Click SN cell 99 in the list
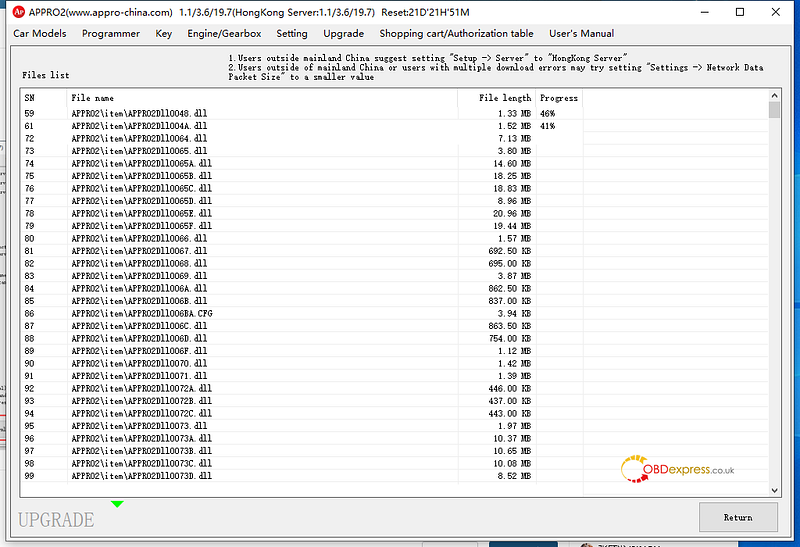The height and width of the screenshot is (547, 800). (29, 476)
